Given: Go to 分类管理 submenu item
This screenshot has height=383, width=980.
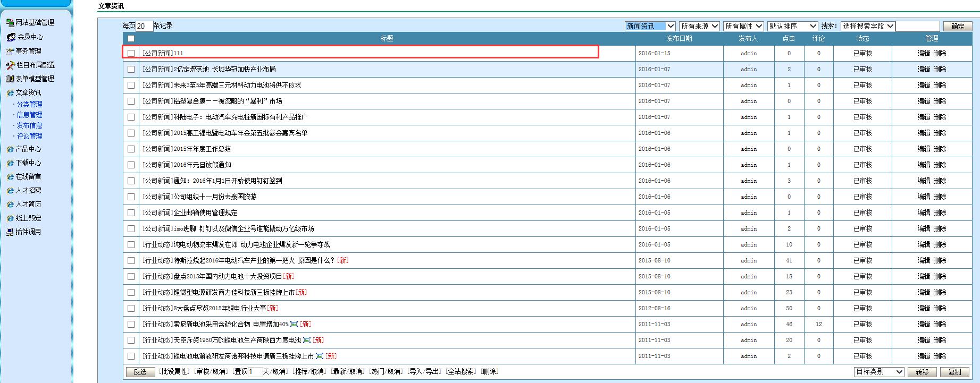Looking at the screenshot, I should [29, 105].
